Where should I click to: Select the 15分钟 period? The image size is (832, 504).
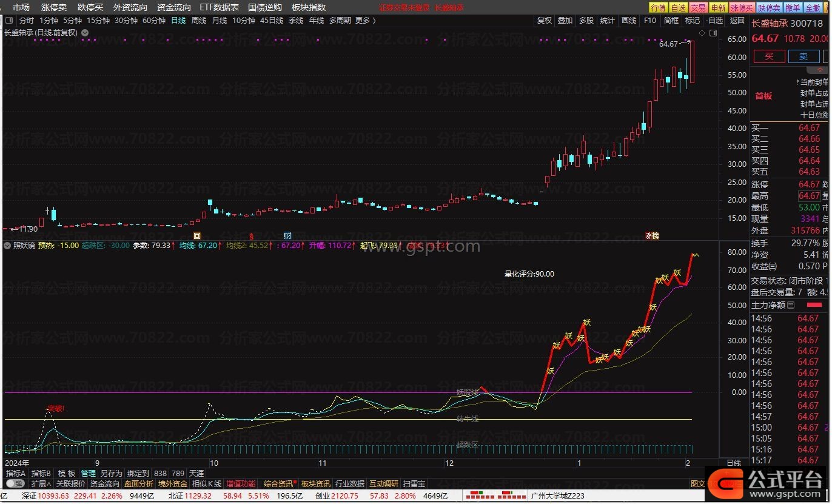tap(98, 21)
